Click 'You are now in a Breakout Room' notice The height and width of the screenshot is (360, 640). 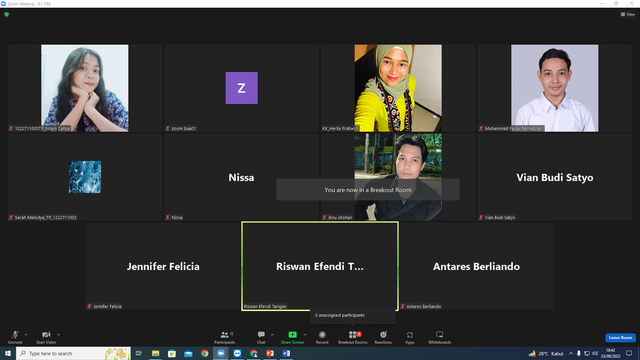point(368,190)
